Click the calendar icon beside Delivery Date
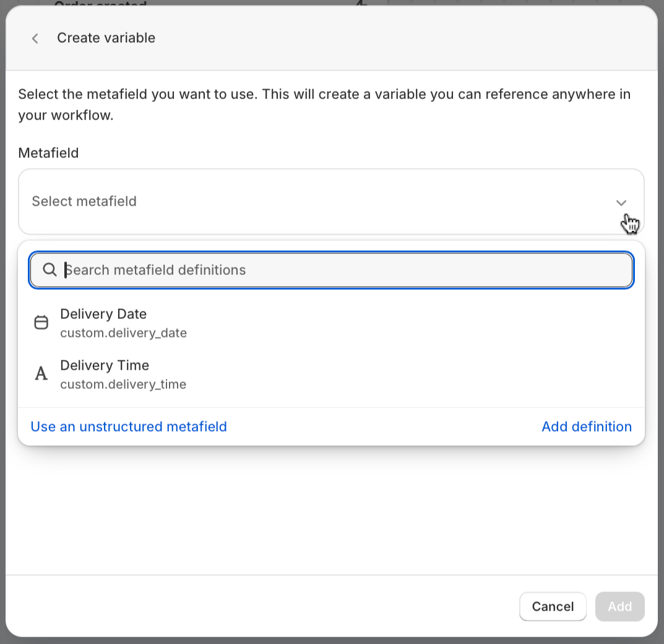664x644 pixels. 41,323
